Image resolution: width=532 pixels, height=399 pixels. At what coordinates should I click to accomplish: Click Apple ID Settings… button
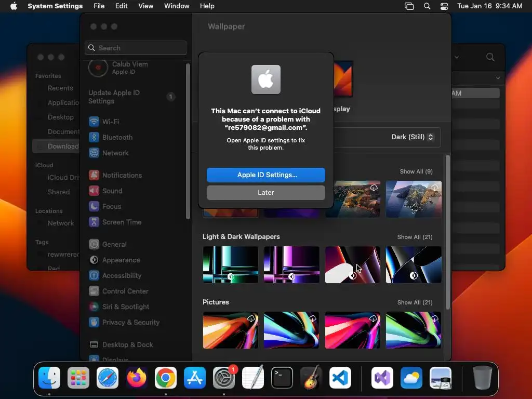(x=266, y=175)
